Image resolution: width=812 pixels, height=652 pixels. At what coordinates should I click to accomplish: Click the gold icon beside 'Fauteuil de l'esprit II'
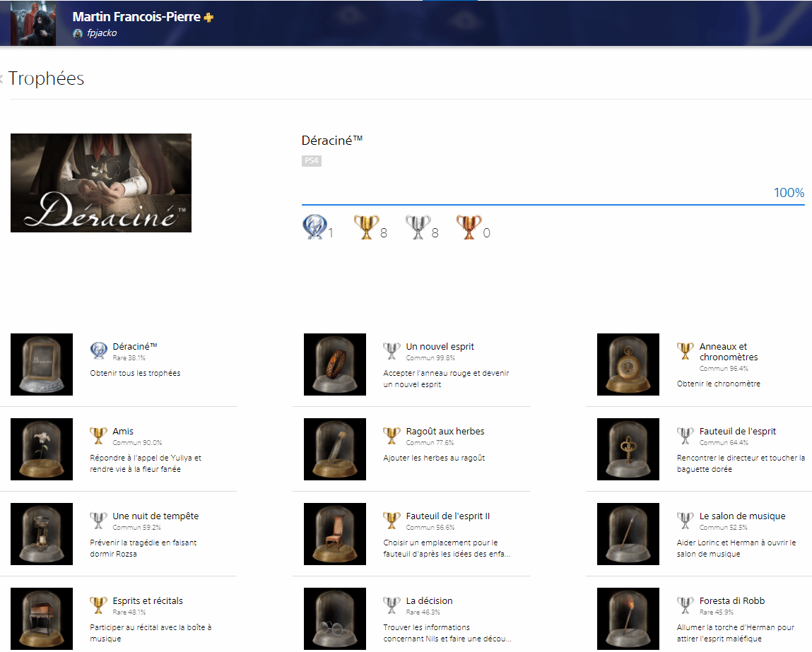click(x=392, y=521)
